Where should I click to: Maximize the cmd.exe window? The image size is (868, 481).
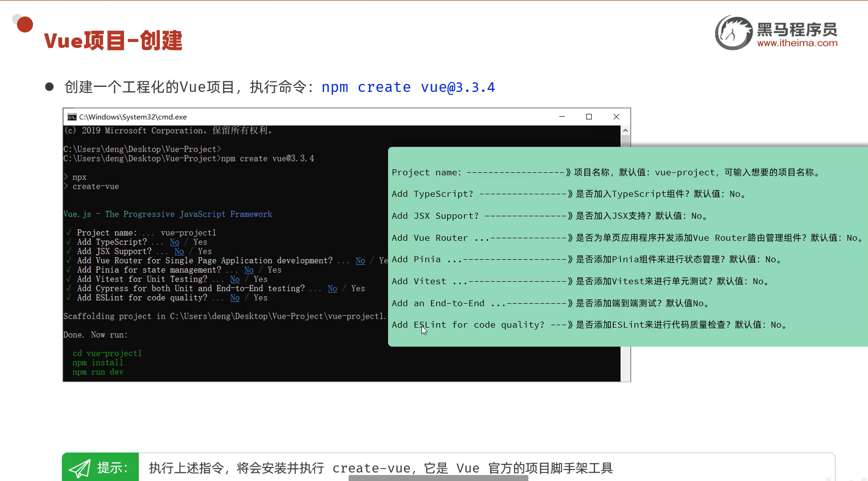pos(589,116)
